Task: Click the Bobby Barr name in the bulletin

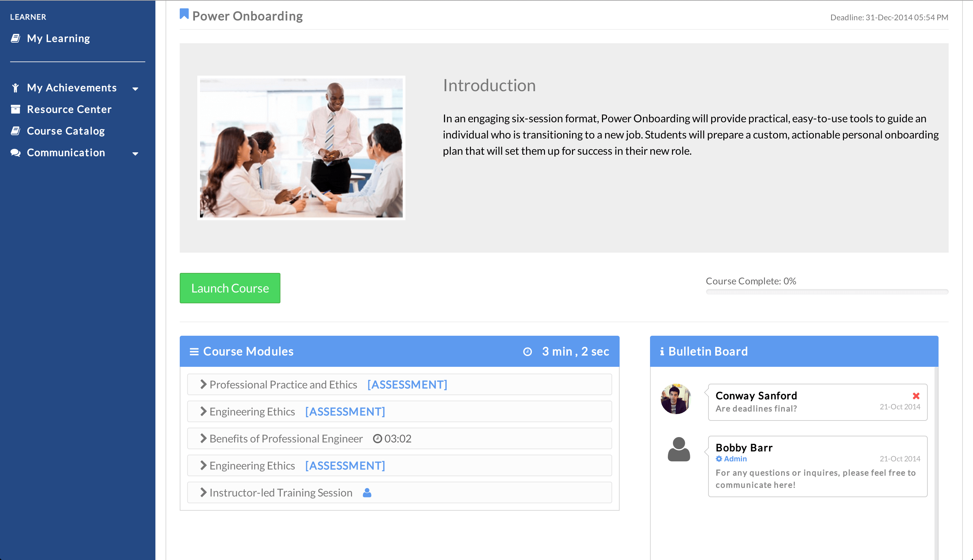Action: [744, 447]
